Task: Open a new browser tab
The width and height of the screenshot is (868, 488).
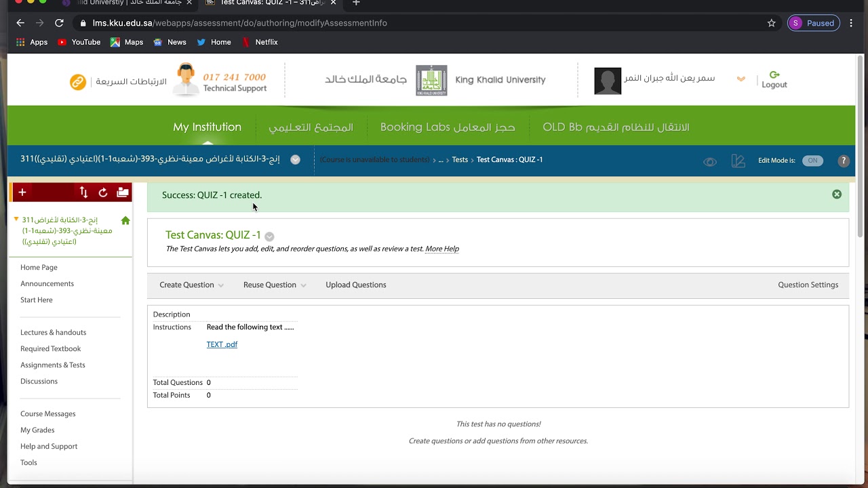Action: point(355,3)
